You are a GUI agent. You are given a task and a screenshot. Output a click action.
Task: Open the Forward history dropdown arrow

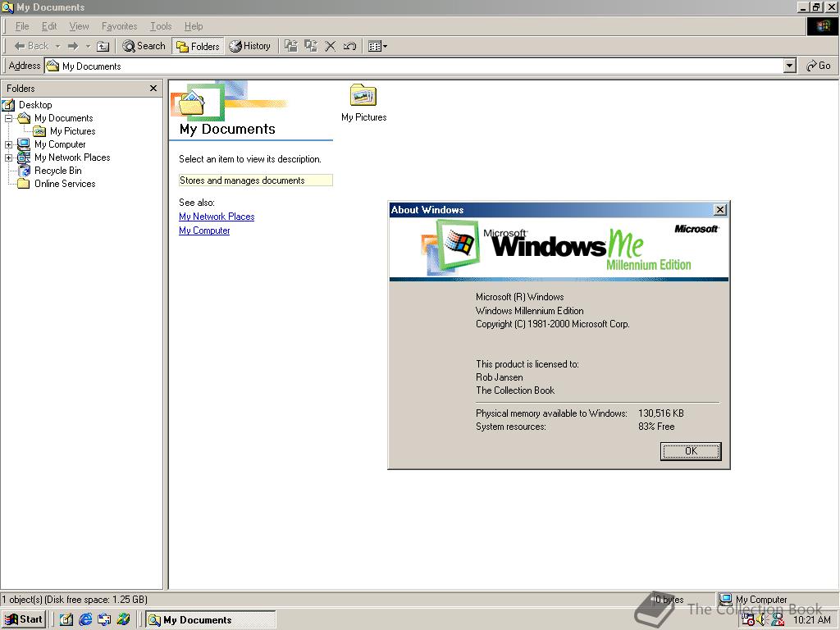click(x=88, y=46)
